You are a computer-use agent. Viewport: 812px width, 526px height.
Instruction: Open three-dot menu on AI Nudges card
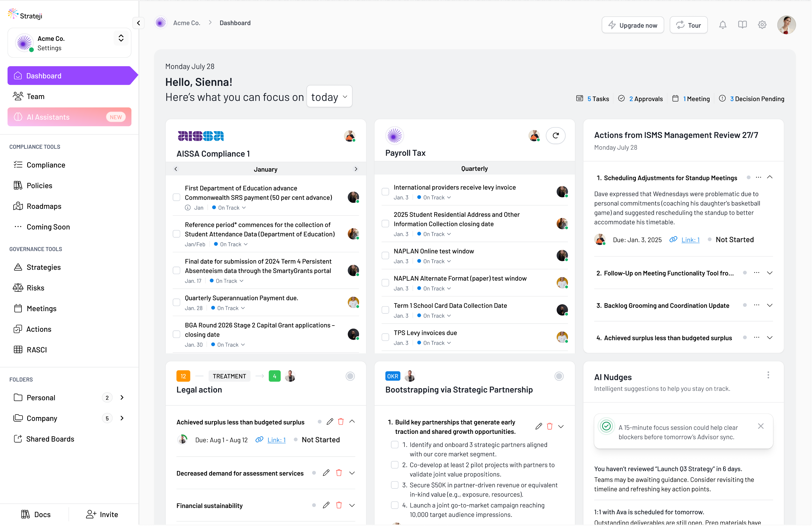[x=768, y=375]
